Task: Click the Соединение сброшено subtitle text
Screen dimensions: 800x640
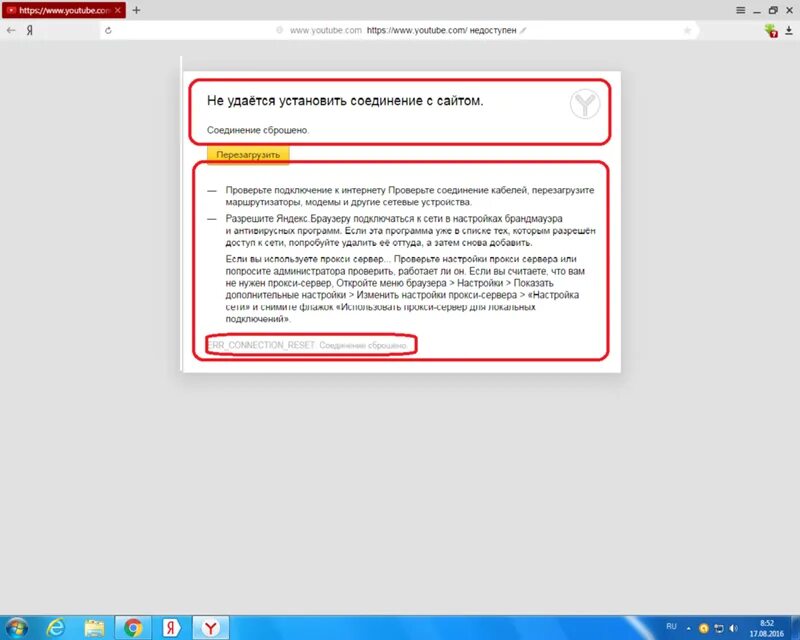Action: tap(258, 130)
